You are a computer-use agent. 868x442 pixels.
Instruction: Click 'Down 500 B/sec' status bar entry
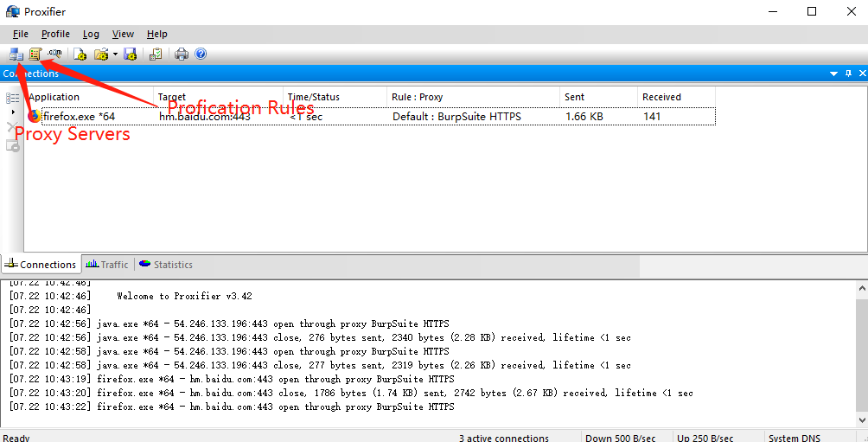click(x=621, y=438)
